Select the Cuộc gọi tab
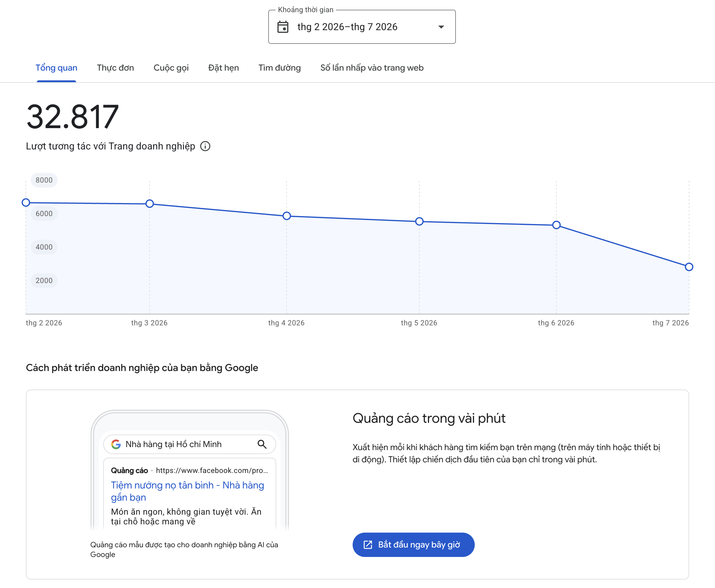 [171, 68]
